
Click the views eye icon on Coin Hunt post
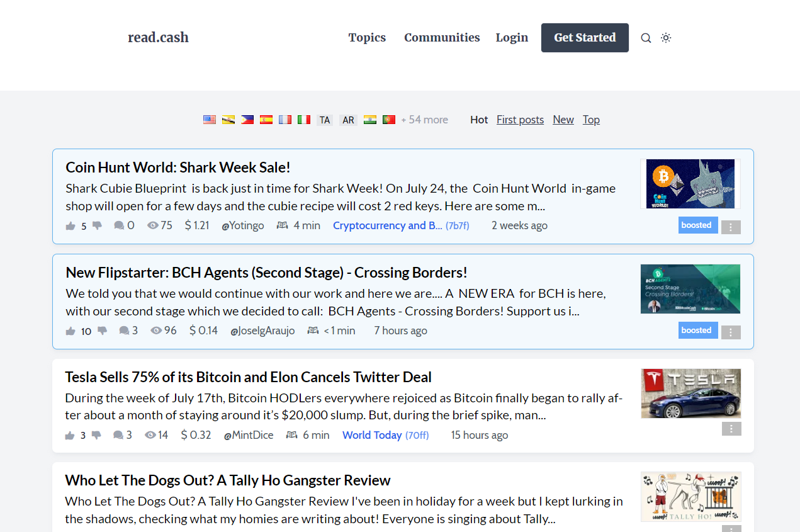click(152, 225)
